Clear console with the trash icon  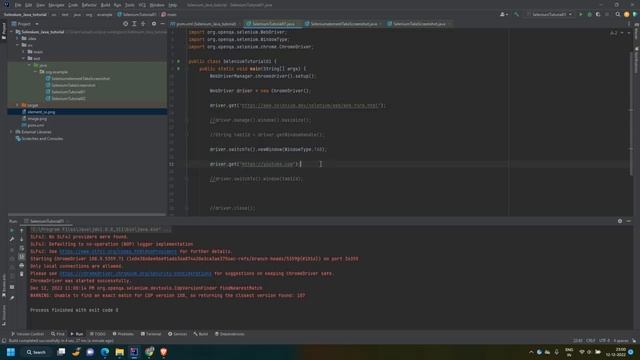click(22, 274)
